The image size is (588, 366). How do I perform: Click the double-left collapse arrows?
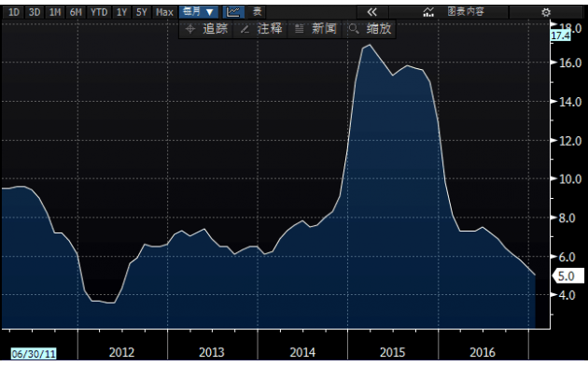point(372,12)
